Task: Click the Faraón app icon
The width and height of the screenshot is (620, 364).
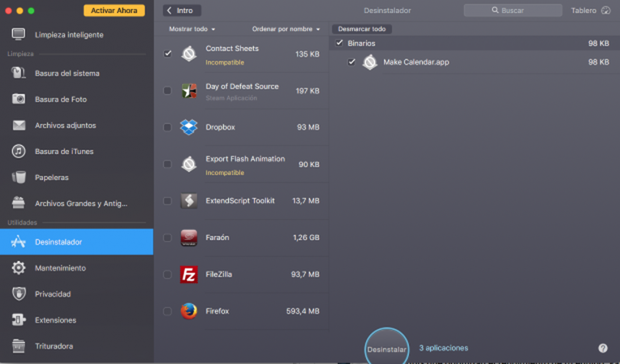Action: (189, 238)
